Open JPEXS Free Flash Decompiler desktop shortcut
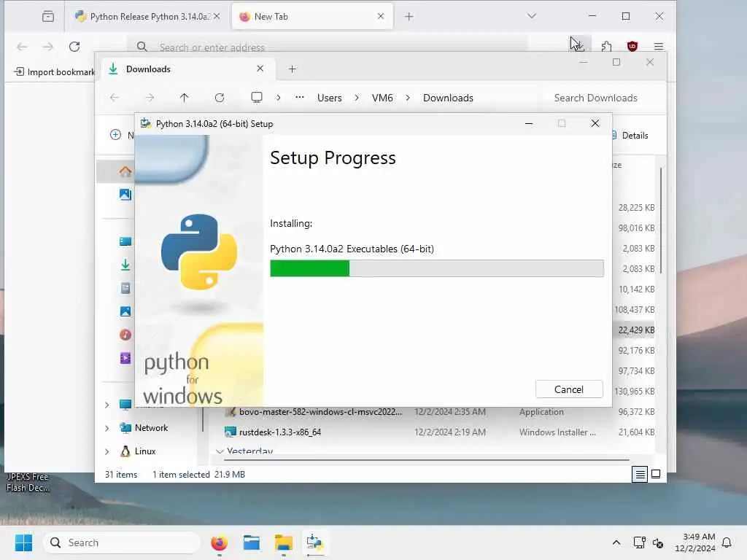This screenshot has height=560, width=747. (27, 482)
